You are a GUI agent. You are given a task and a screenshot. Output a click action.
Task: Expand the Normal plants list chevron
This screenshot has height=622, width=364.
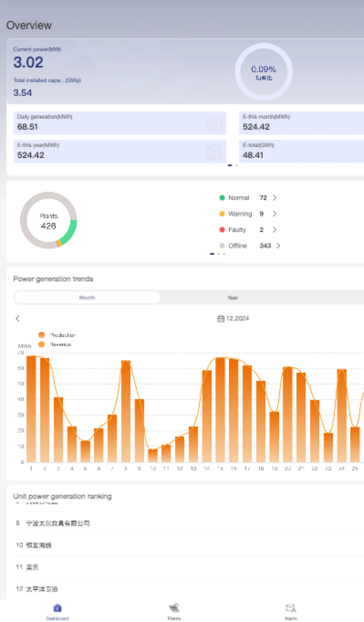[x=275, y=198]
